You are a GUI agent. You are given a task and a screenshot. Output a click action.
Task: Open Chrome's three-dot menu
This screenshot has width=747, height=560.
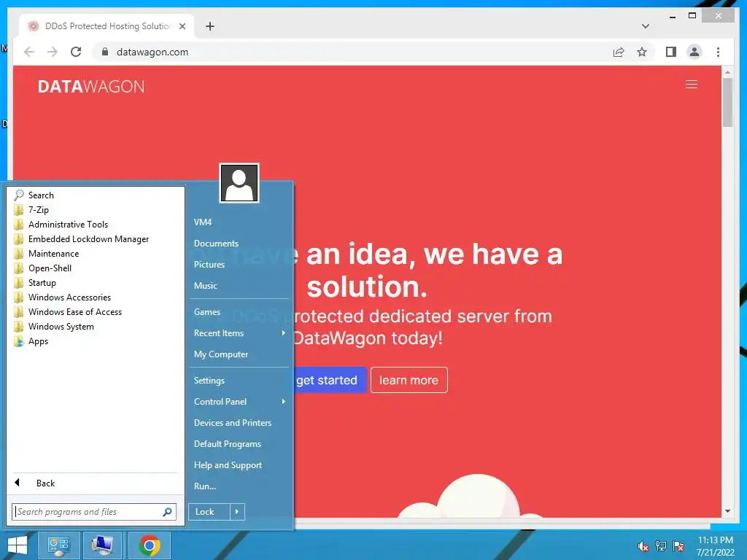click(x=718, y=52)
